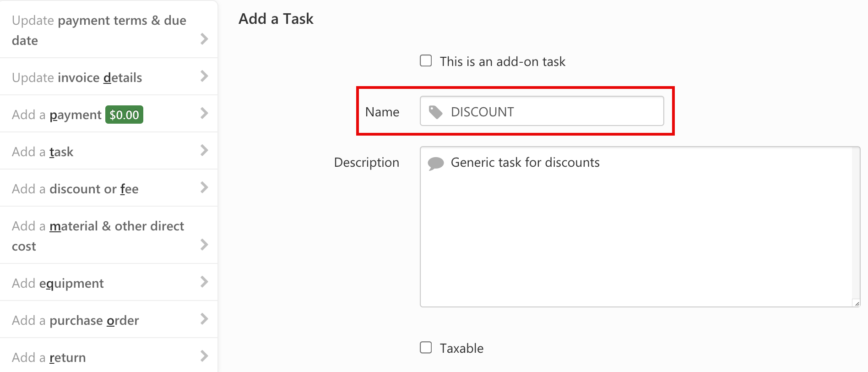Image resolution: width=868 pixels, height=372 pixels.
Task: Select the Name field label
Action: click(382, 111)
